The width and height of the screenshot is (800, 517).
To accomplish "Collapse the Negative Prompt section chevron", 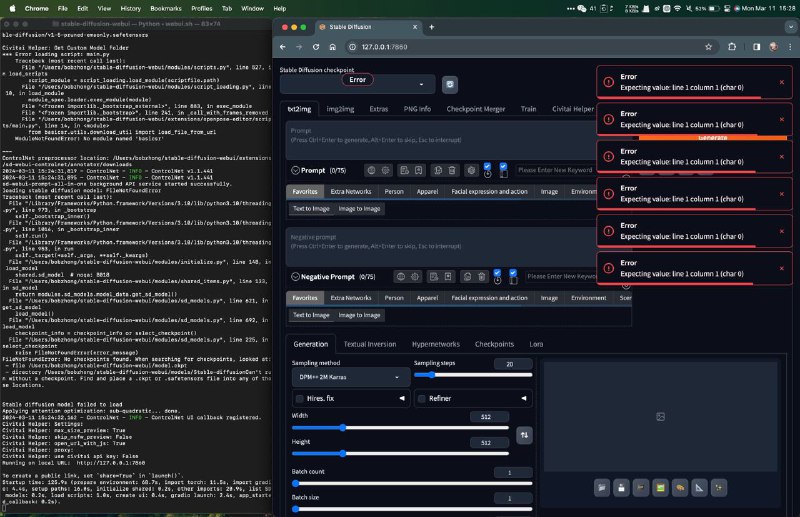I will pyautogui.click(x=295, y=277).
